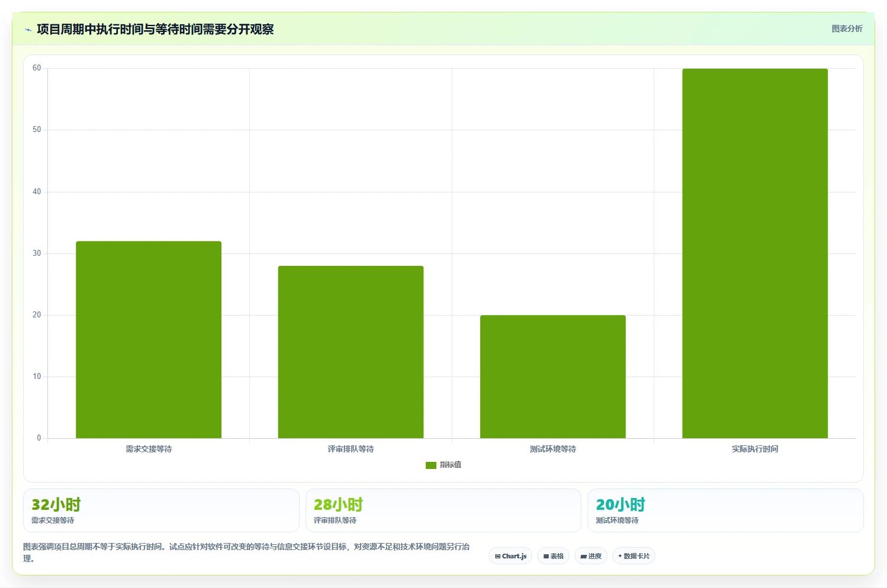Select the 数据卡片 tag chip
887x588 pixels.
pos(634,556)
